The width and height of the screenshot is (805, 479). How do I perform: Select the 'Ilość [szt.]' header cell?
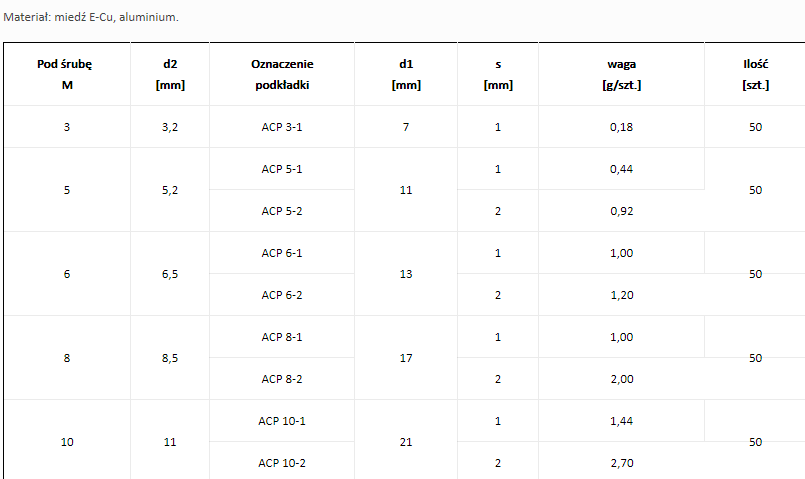[755, 74]
